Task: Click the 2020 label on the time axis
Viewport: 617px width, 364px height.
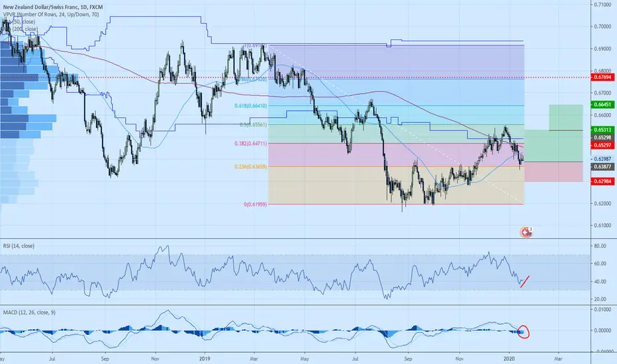Action: click(x=509, y=359)
